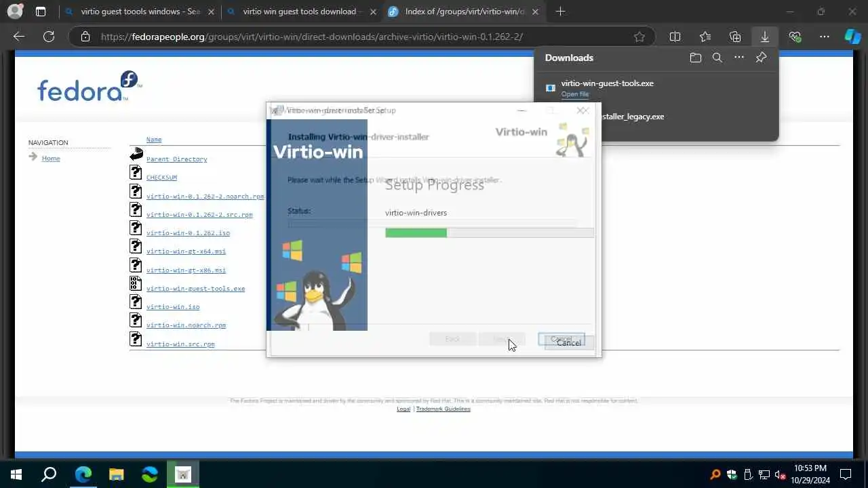The height and width of the screenshot is (488, 868).
Task: Click the address bar URL
Action: click(312, 37)
